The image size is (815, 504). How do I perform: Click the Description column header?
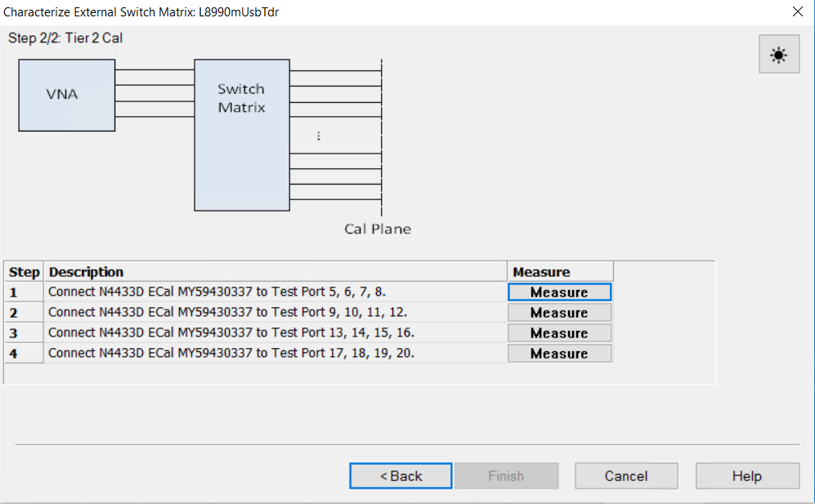click(x=86, y=271)
